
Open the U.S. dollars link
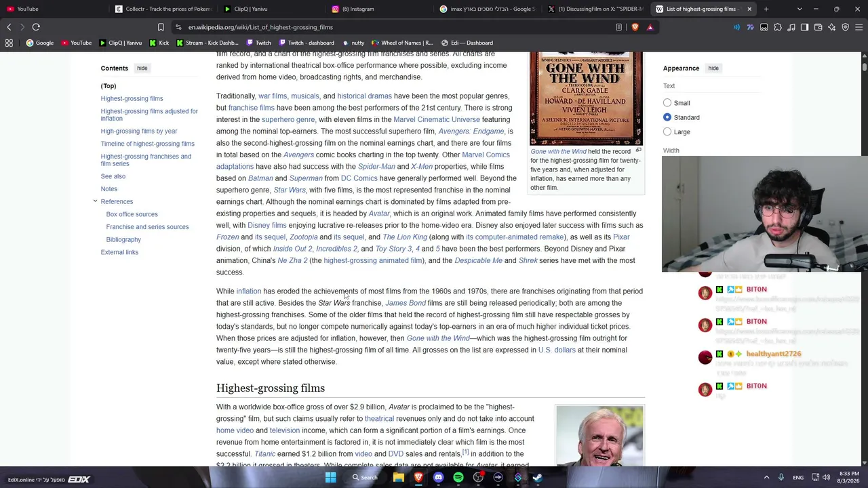point(557,350)
